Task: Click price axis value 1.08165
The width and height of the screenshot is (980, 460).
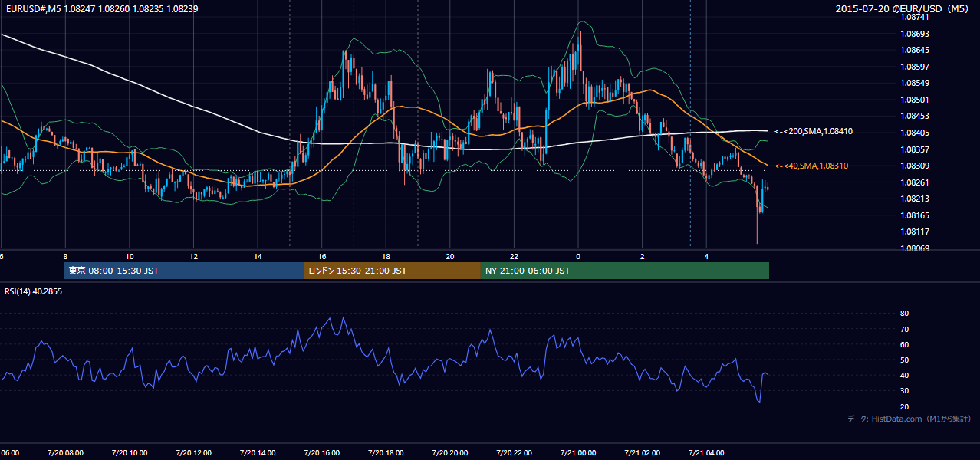Action: [x=916, y=215]
